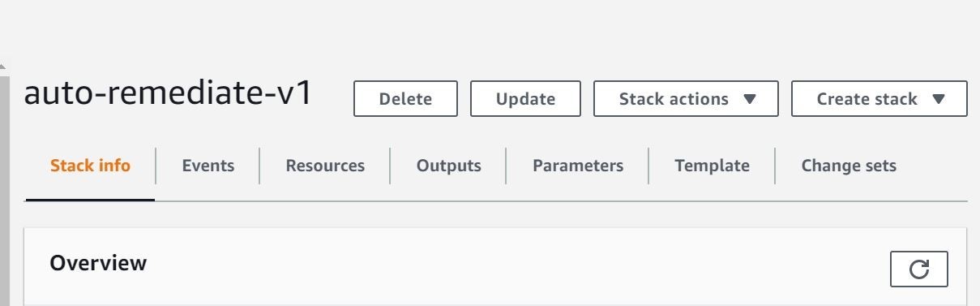Click the scroll-up arrow on the left edge

pos(3,67)
